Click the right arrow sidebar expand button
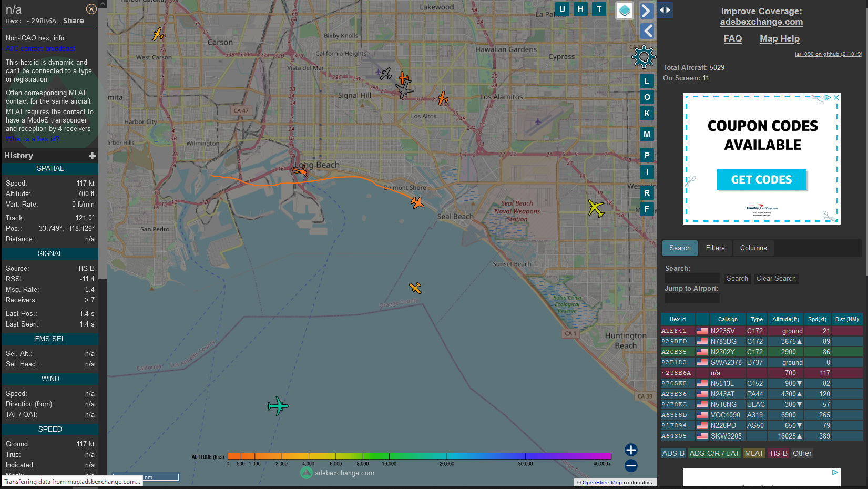 pos(647,11)
